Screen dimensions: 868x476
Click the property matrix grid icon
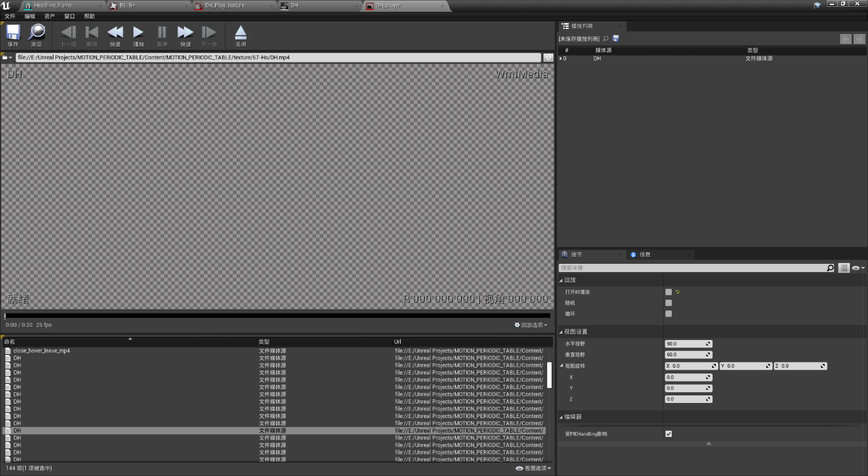[x=844, y=268]
